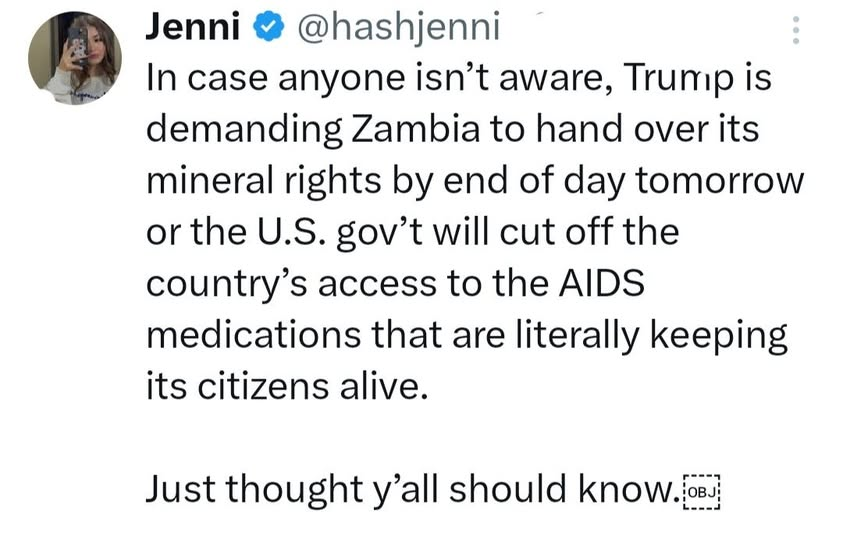
Task: Click the word "Trump" in the tweet
Action: pos(675,80)
